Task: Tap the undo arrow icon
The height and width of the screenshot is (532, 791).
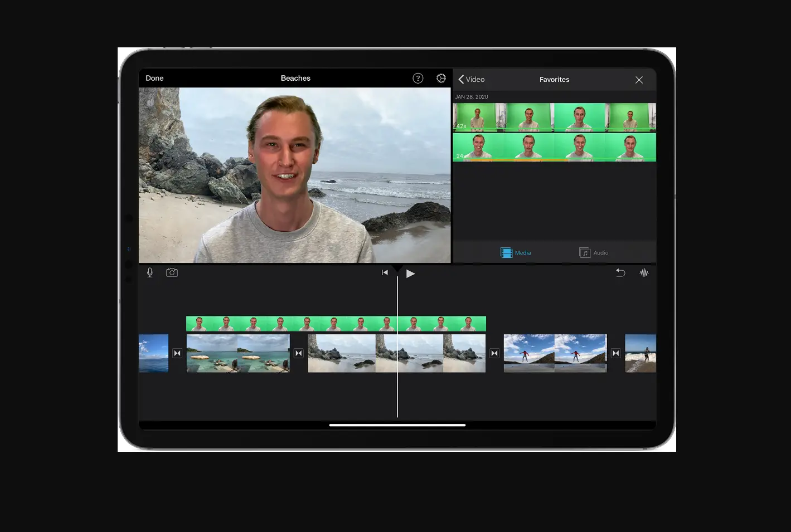Action: coord(620,272)
